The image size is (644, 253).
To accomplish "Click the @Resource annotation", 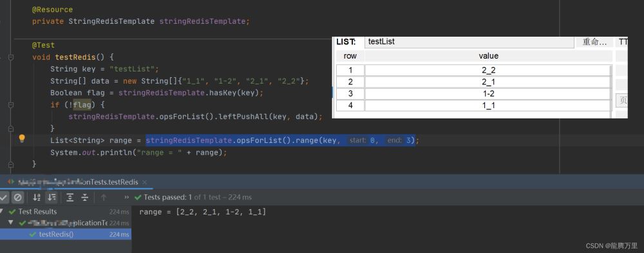I will (x=53, y=10).
